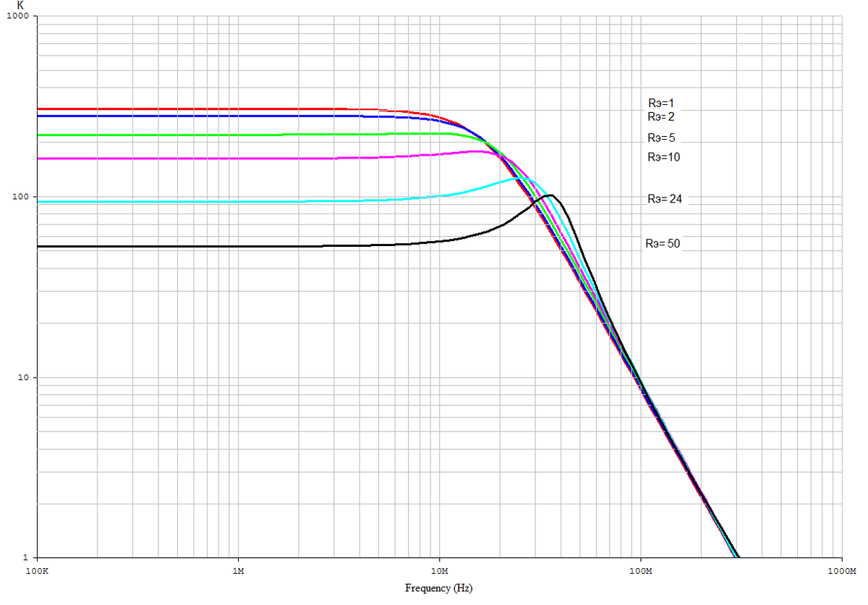Click the 1000 y-axis tick label
The width and height of the screenshot is (868, 605).
pyautogui.click(x=18, y=17)
